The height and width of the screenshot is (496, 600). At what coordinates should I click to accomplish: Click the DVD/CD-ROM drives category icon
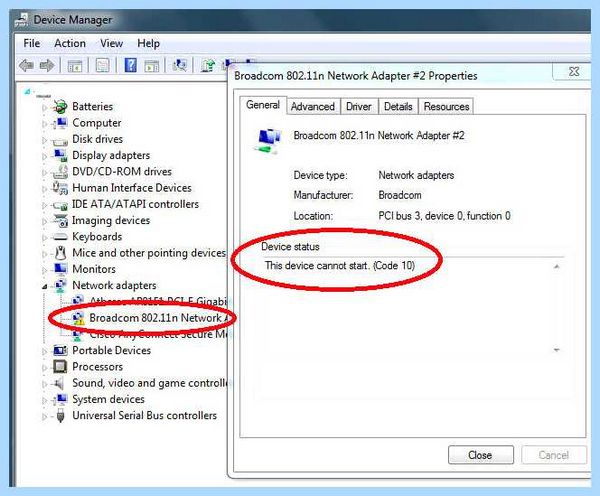(x=60, y=171)
